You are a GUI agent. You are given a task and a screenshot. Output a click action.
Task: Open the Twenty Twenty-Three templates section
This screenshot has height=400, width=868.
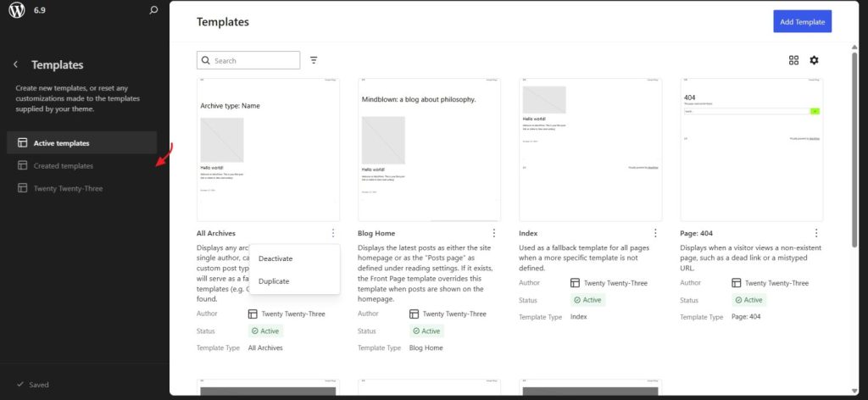82,188
